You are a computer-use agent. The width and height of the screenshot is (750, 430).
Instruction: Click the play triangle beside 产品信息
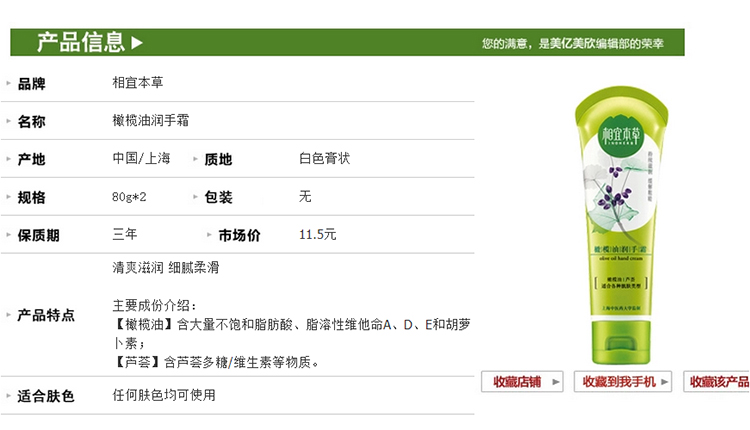point(137,43)
